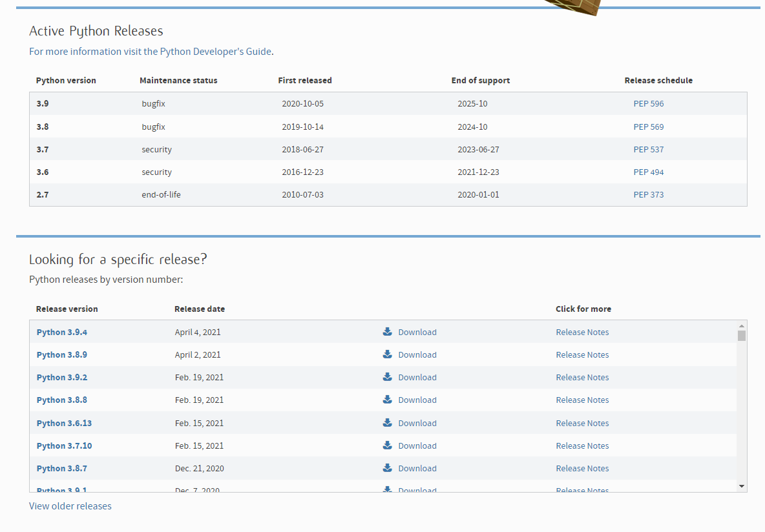View Release Notes for Python 3.8.7

pos(583,468)
